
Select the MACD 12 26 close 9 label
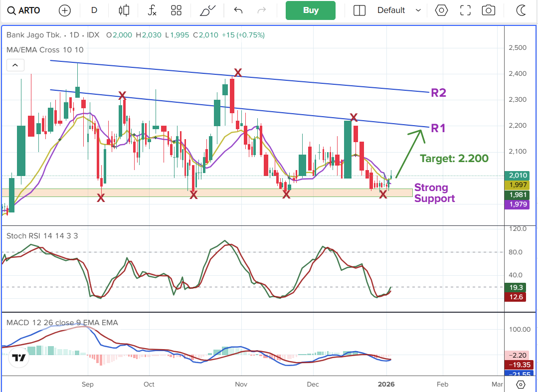(x=62, y=323)
